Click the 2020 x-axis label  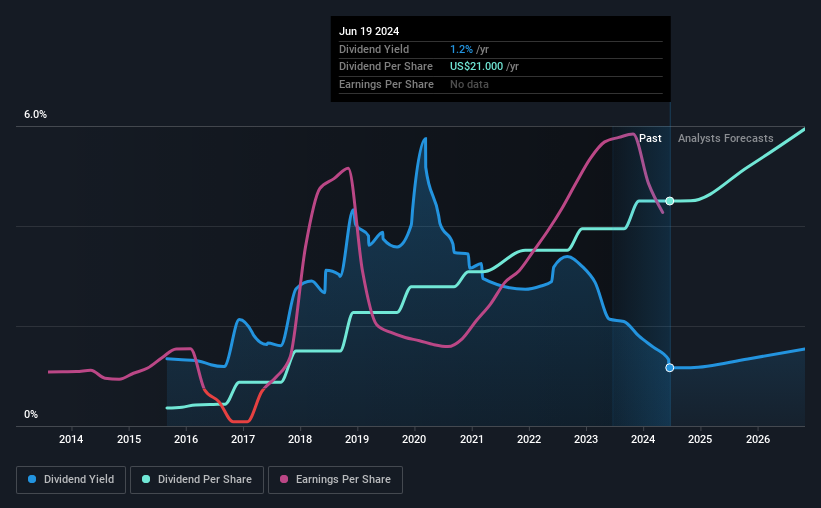pyautogui.click(x=414, y=439)
